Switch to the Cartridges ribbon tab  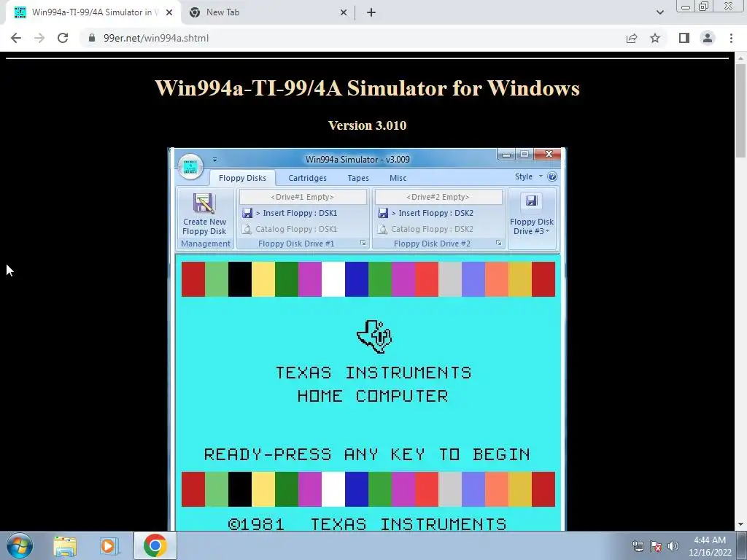click(307, 178)
